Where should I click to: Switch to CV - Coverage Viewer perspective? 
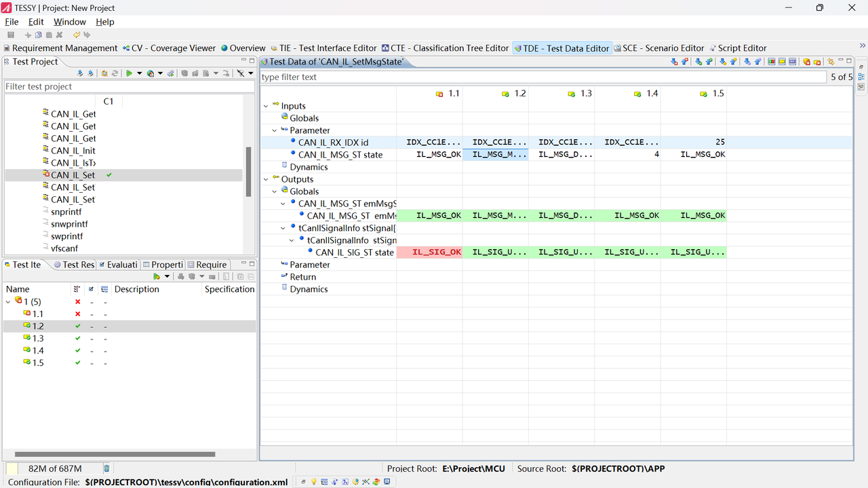point(169,48)
